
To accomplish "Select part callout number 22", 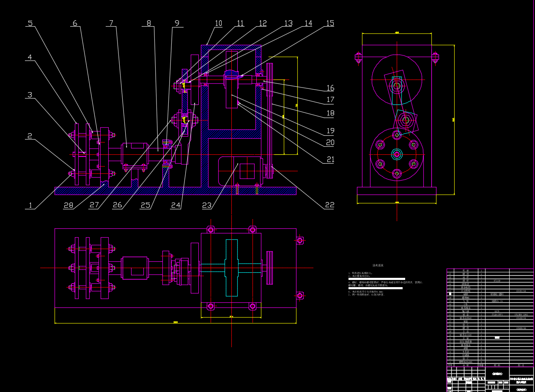I will pyautogui.click(x=329, y=205).
